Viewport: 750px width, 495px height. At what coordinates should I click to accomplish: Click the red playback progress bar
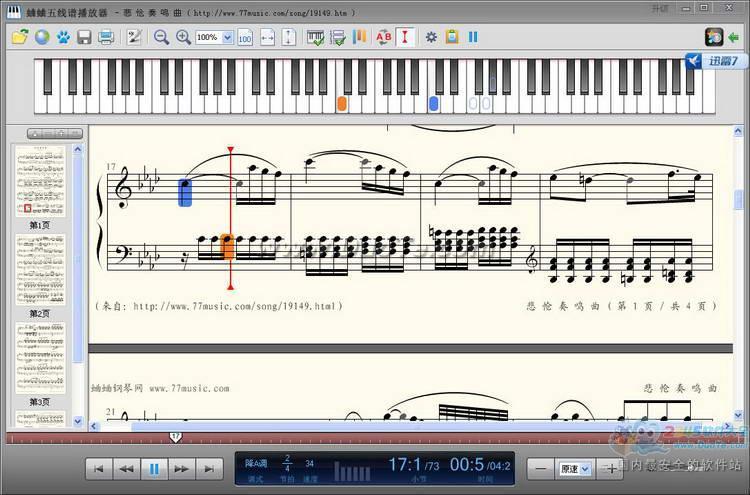373,438
